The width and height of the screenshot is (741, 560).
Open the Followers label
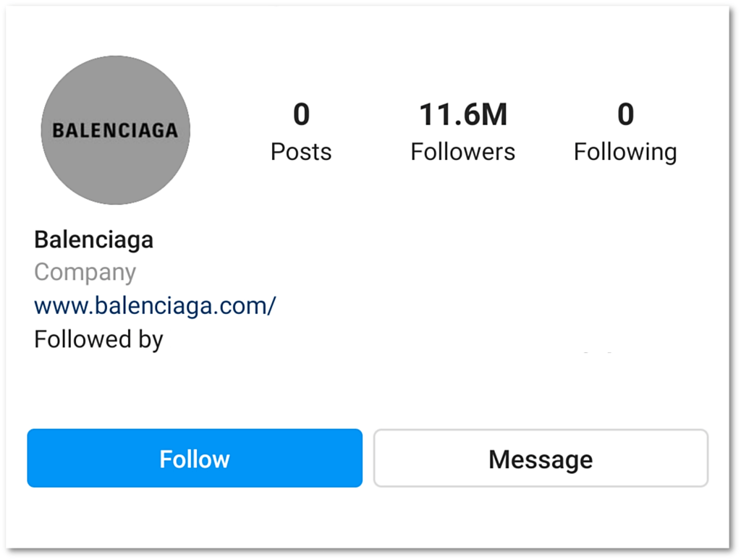point(463,151)
